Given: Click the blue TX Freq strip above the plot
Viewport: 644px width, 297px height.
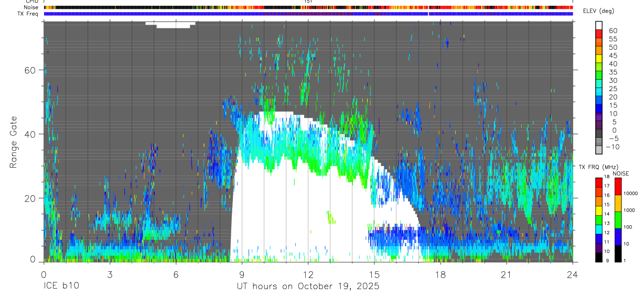Looking at the screenshot, I should 308,14.
